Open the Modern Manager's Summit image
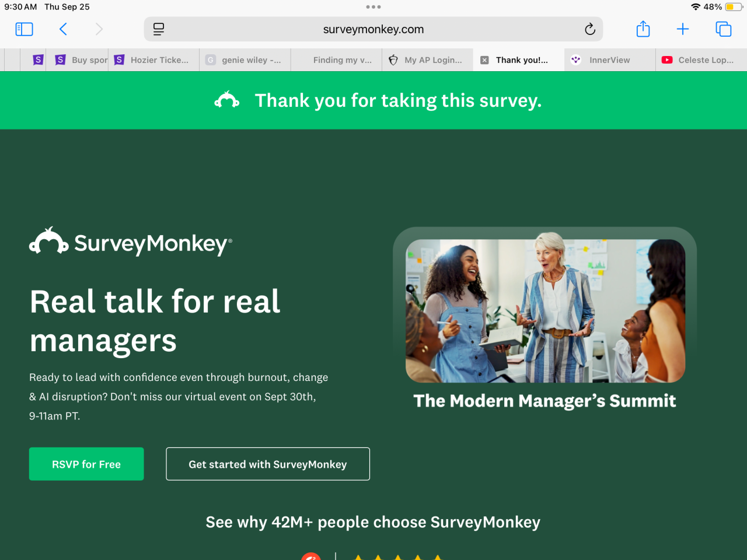 [x=545, y=311]
